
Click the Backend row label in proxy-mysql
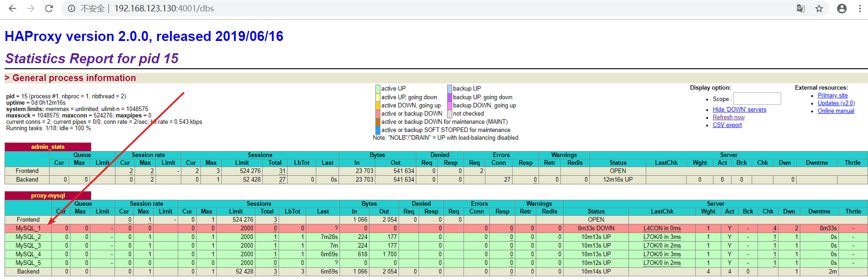pos(28,272)
